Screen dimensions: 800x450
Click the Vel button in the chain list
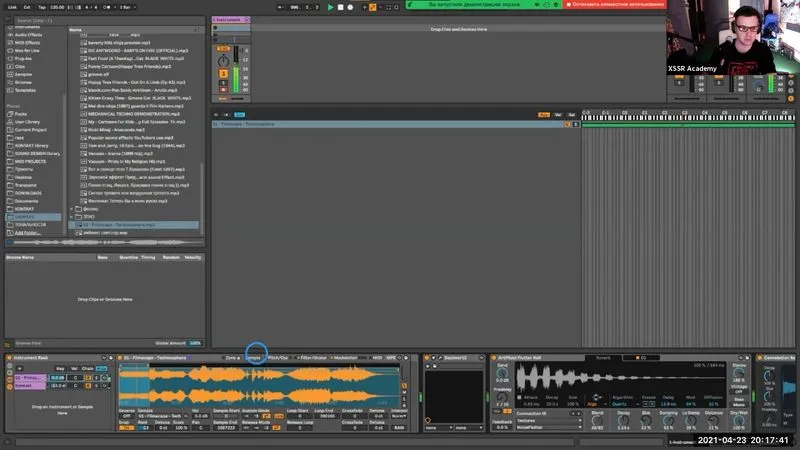(x=73, y=368)
